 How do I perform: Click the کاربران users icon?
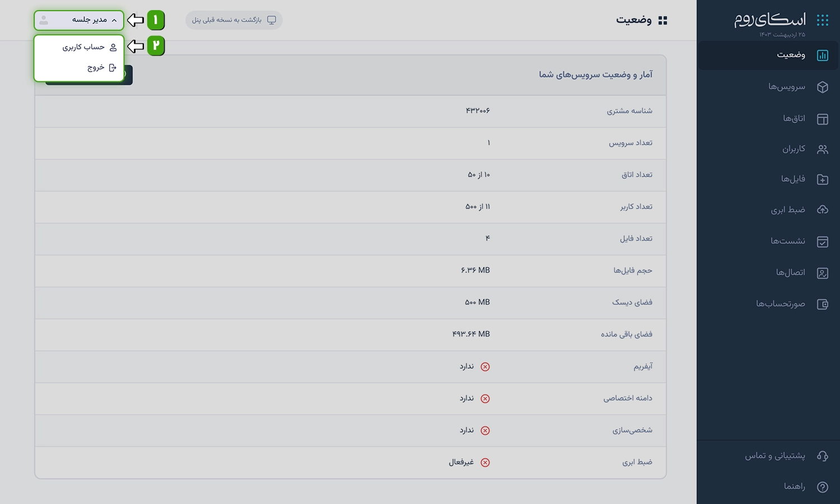pyautogui.click(x=822, y=149)
